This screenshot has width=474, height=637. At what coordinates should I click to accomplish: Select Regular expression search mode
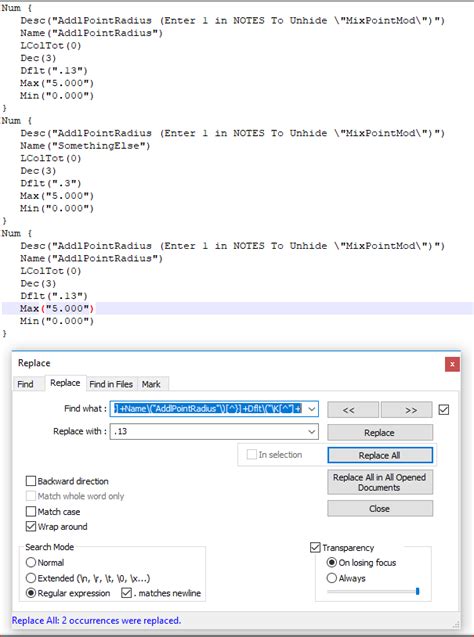tap(68, 593)
